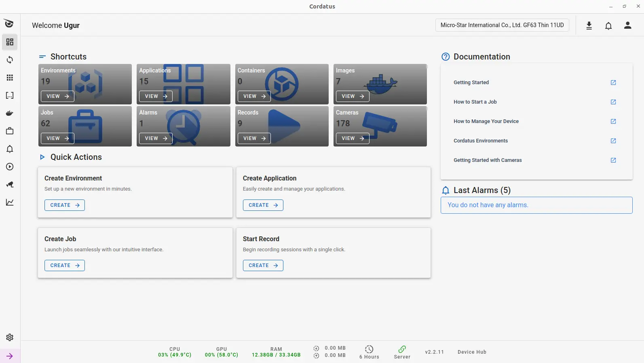View Jobs shortcut card

tap(57, 138)
